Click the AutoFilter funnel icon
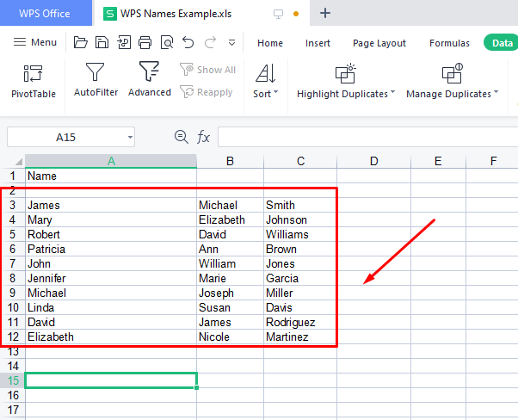The height and width of the screenshot is (420, 518). point(96,71)
